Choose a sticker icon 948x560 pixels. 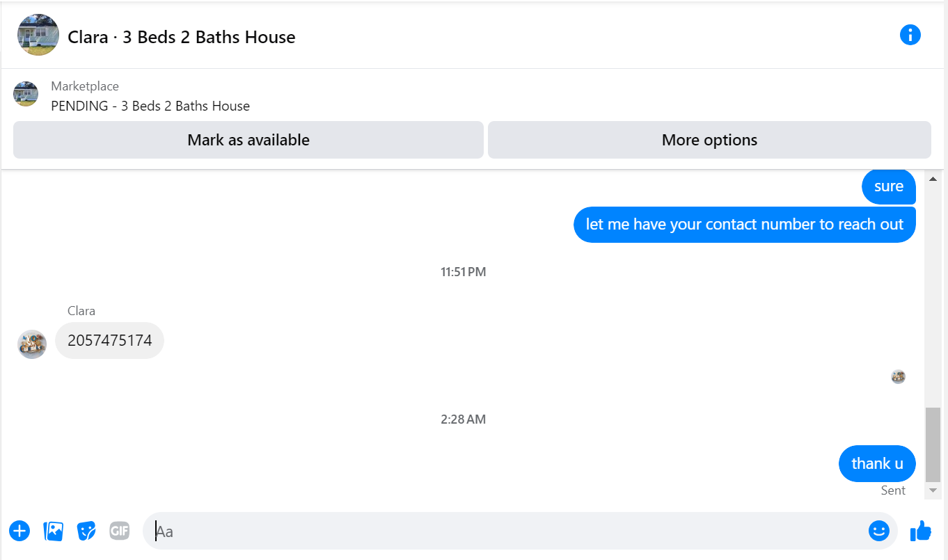(86, 531)
